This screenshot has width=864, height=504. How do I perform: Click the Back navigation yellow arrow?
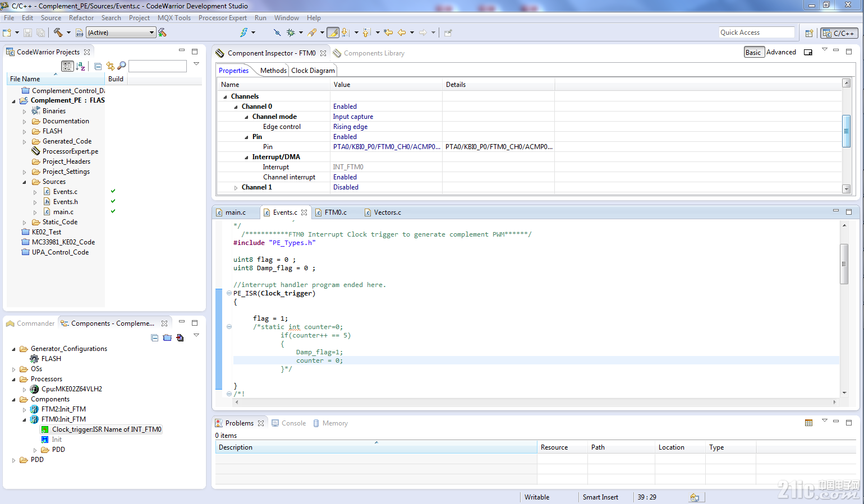tap(402, 33)
